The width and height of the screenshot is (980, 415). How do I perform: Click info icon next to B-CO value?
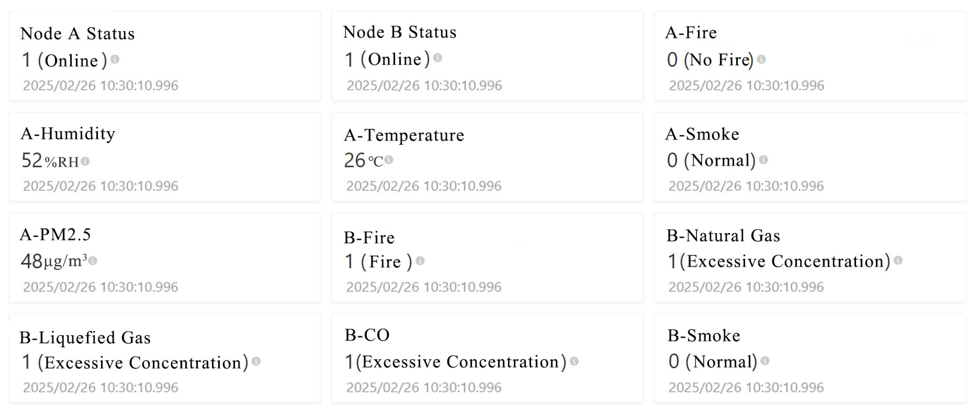point(574,361)
